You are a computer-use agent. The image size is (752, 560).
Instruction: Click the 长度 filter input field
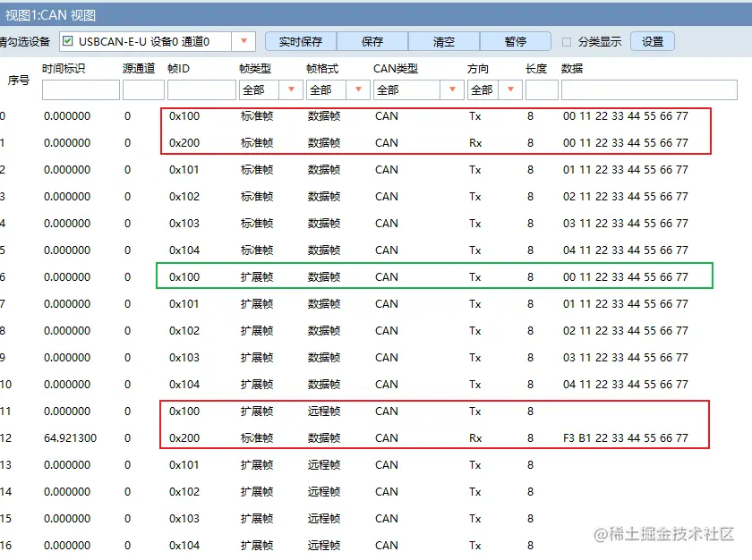coord(542,90)
